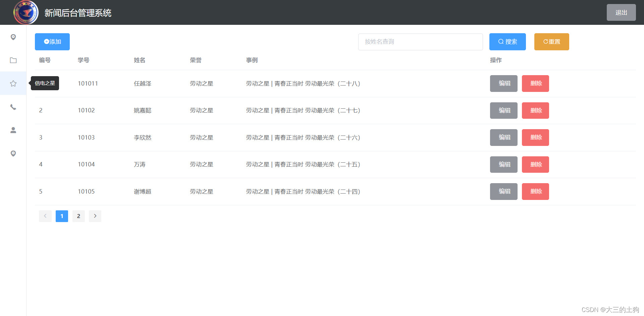
Task: Click the 重置 reset button
Action: pos(552,42)
